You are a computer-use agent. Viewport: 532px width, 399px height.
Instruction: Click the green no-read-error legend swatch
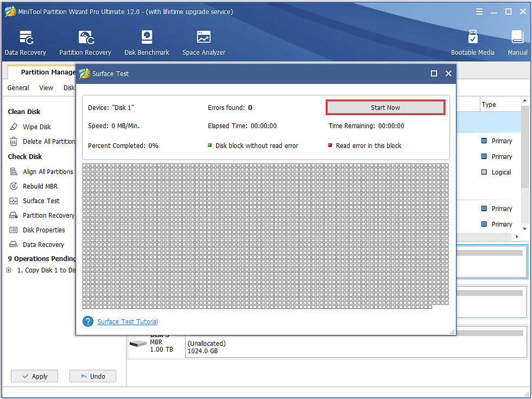pos(210,145)
